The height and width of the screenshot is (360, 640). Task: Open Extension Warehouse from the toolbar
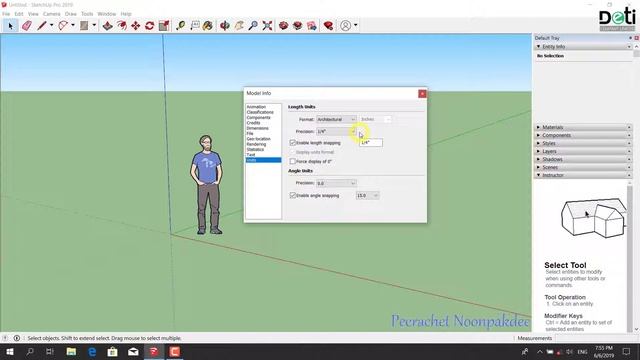[x=298, y=26]
